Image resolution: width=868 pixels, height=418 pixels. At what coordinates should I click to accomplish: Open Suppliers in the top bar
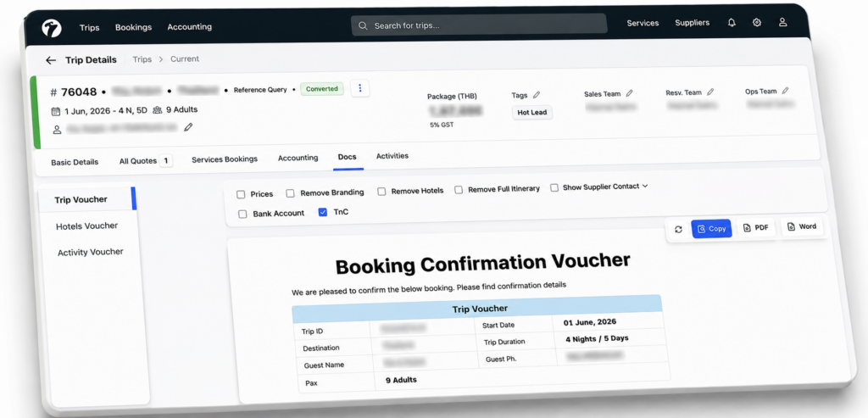(x=692, y=23)
